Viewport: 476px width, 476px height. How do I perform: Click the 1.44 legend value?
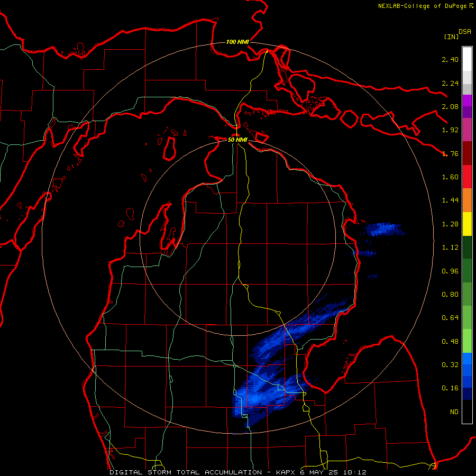coord(450,200)
